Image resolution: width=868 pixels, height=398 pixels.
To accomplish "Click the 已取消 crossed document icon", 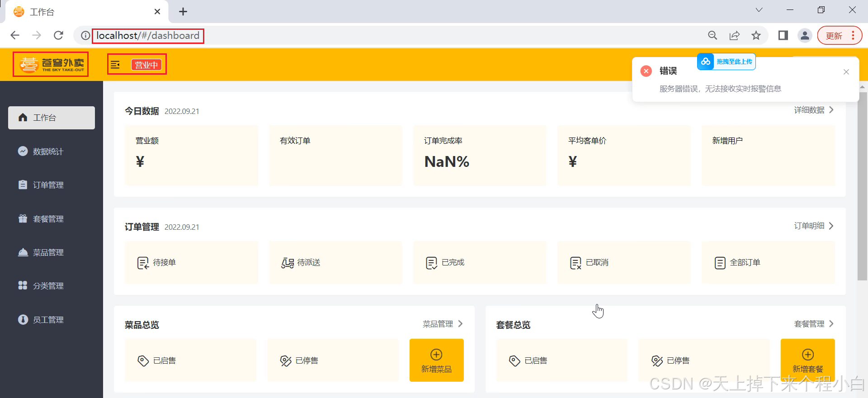I will click(576, 263).
